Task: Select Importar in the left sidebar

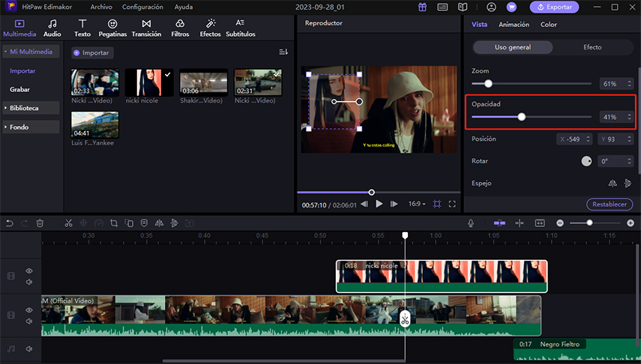Action: click(22, 70)
